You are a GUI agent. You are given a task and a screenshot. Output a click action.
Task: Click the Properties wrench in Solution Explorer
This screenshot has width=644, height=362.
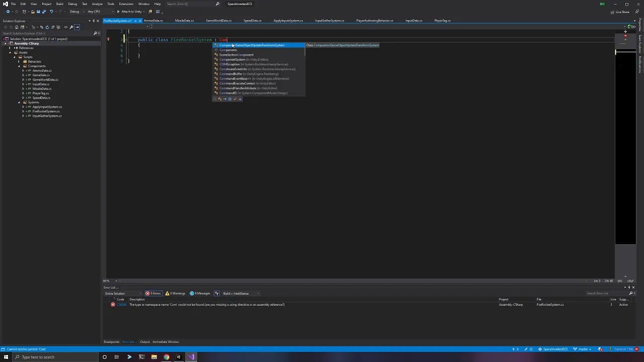71,27
